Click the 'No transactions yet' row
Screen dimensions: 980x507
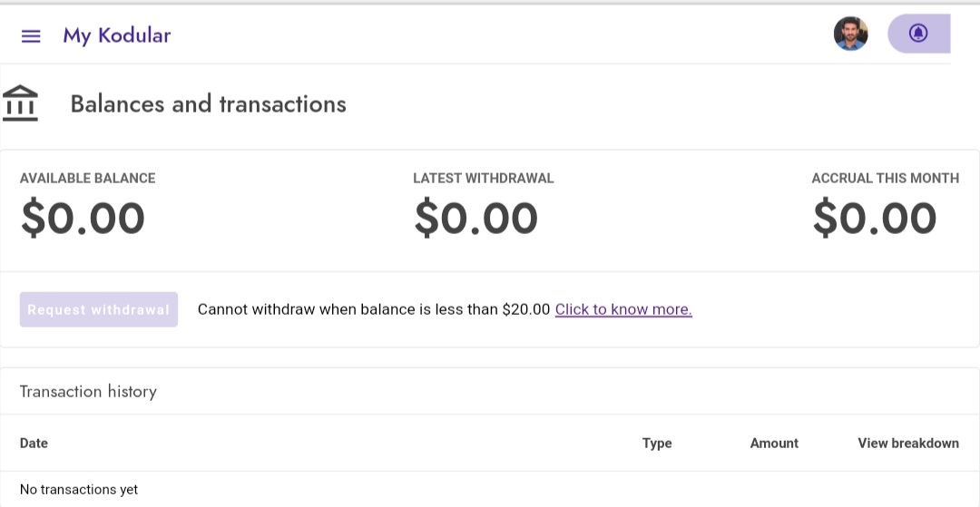pyautogui.click(x=79, y=490)
